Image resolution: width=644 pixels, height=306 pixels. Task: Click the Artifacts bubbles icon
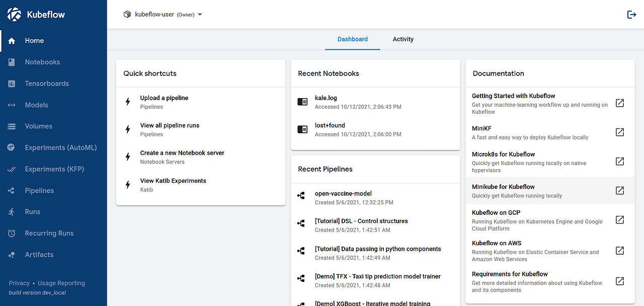pyautogui.click(x=12, y=255)
